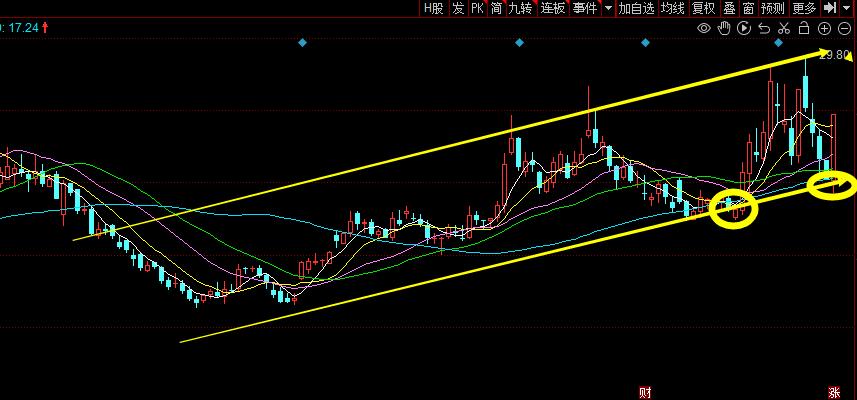
Task: Click the 加自选 button
Action: [636, 8]
